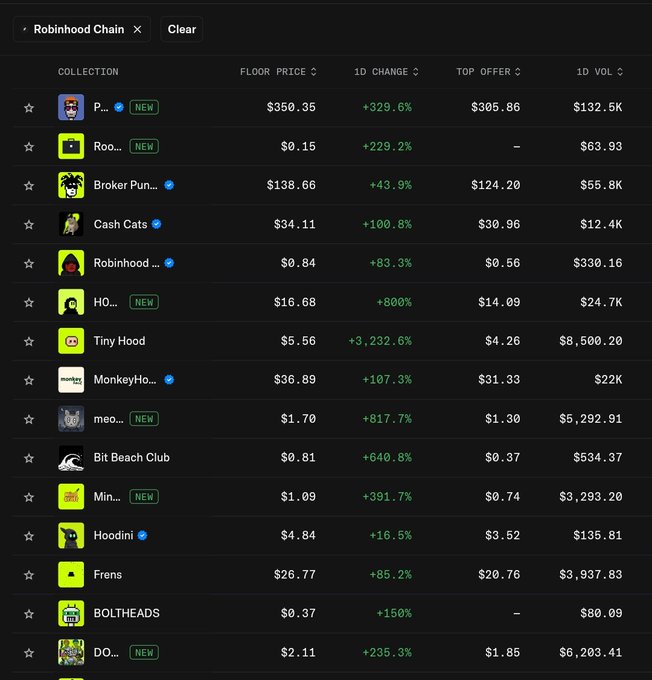Select the $22K volume value
Viewport: 652px width, 680px height.
(x=608, y=379)
